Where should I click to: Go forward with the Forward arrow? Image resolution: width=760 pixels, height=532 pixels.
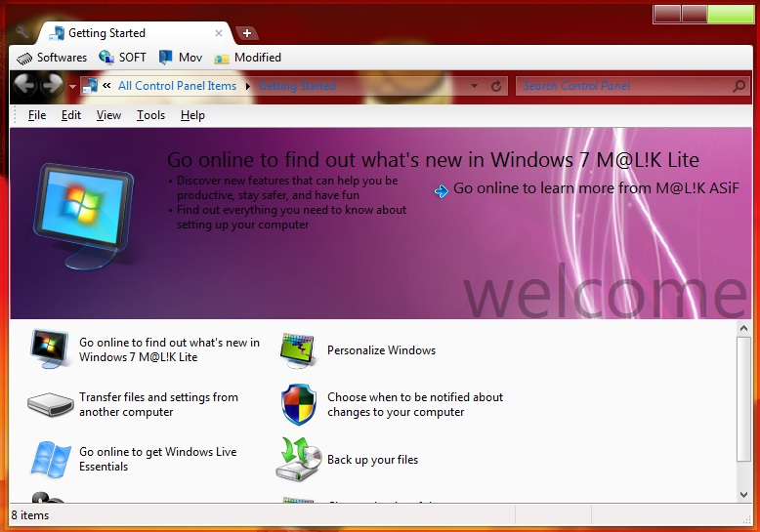click(x=53, y=85)
